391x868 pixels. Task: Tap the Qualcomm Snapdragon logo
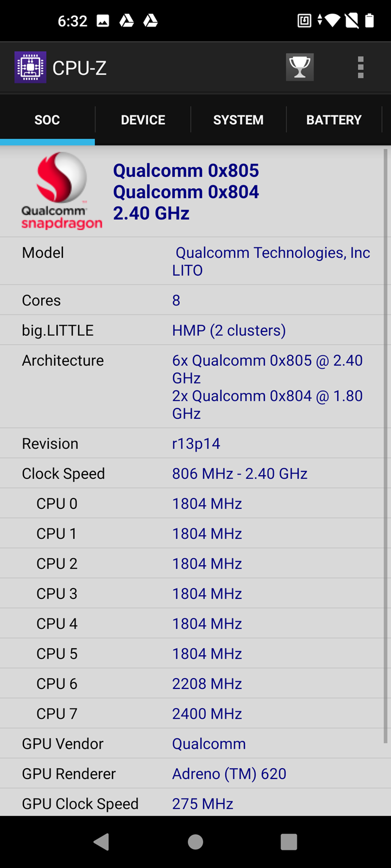[x=61, y=191]
